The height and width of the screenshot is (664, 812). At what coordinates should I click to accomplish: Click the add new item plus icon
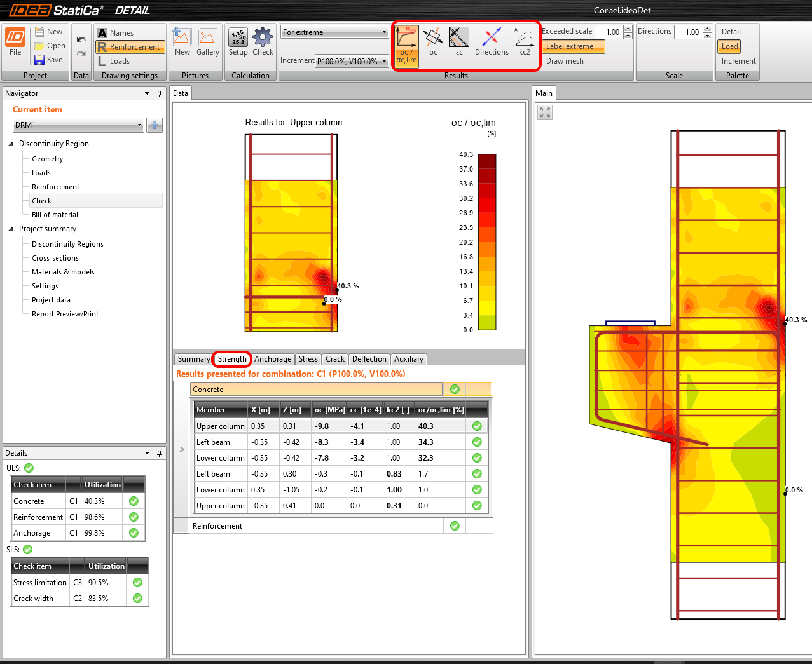(x=154, y=125)
